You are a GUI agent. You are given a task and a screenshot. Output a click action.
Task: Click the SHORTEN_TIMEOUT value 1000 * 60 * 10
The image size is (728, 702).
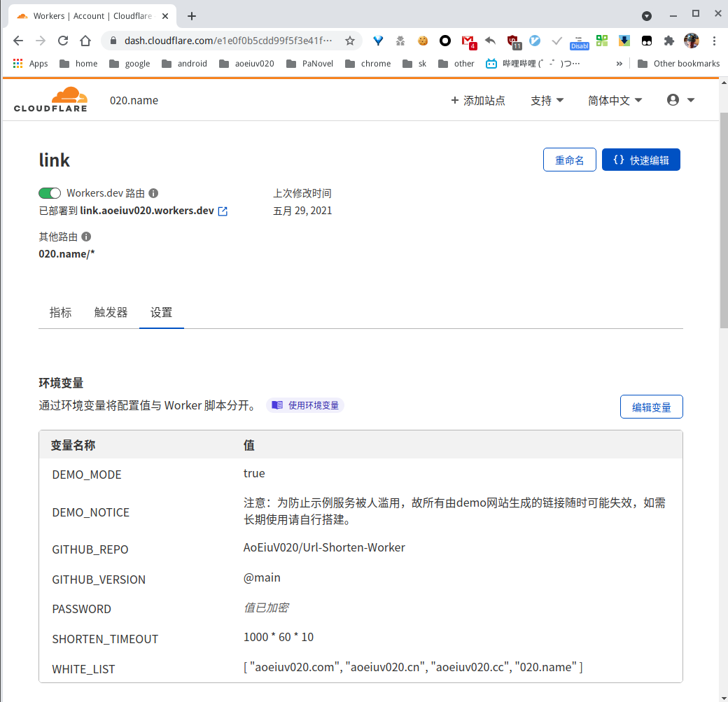tap(279, 637)
